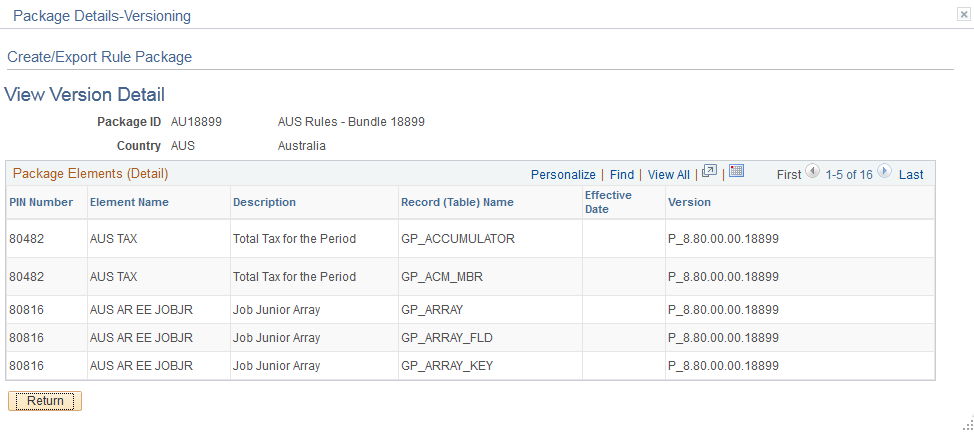974x433 pixels.
Task: Click PIN 80816 in GP_ARRAY row
Action: pyautogui.click(x=27, y=309)
